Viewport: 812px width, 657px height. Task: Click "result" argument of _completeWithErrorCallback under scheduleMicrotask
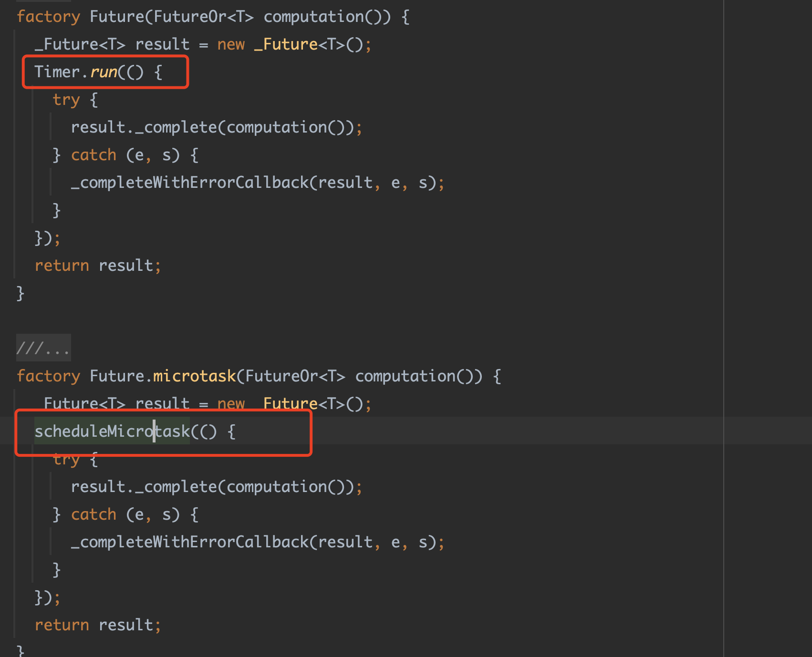click(x=345, y=542)
